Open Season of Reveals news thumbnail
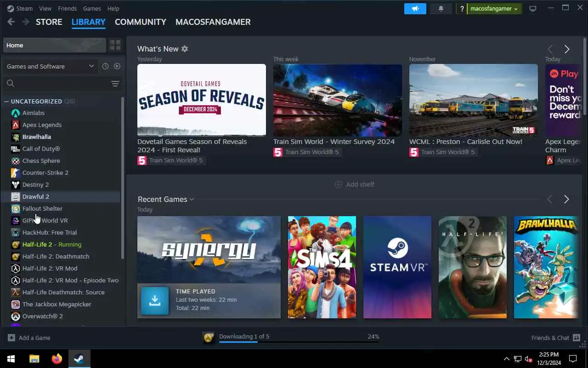Image resolution: width=588 pixels, height=368 pixels. click(202, 100)
